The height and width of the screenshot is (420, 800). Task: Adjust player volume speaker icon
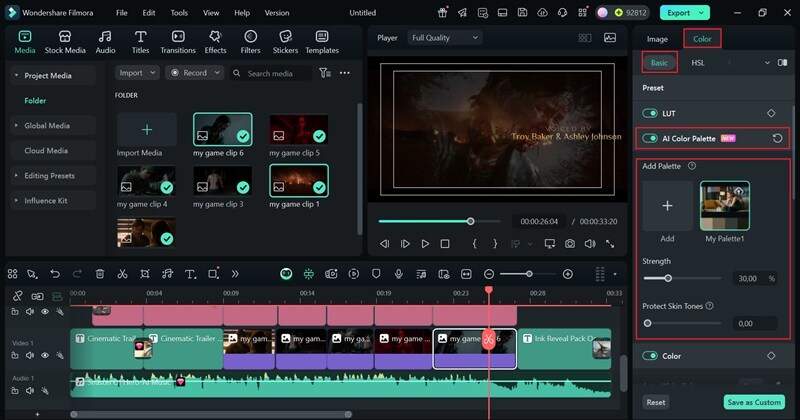[590, 244]
